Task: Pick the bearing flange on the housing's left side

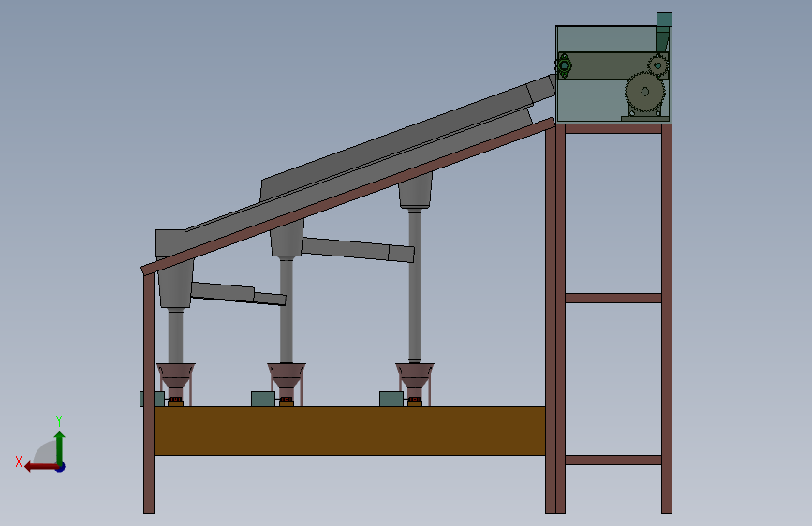Action: click(563, 66)
